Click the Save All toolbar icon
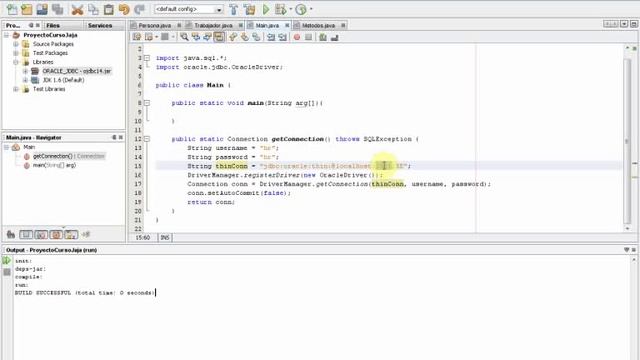640x360 pixels. coord(58,9)
